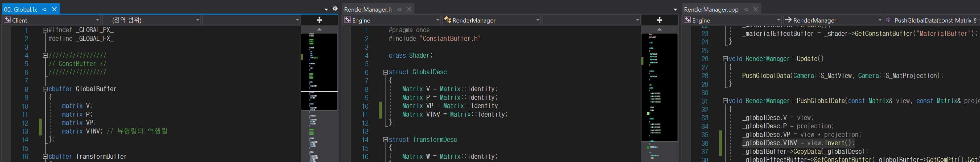Switch to the 00. Global.fx tab

point(20,10)
